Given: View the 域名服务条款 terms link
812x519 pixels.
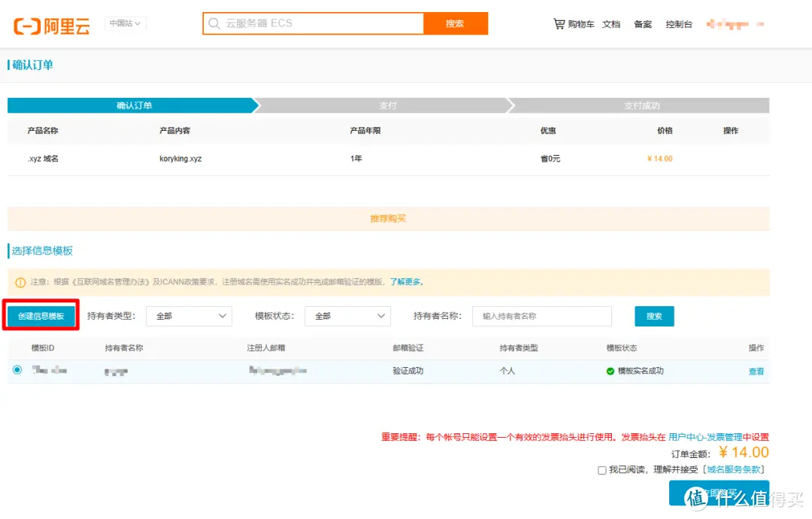Looking at the screenshot, I should 733,470.
